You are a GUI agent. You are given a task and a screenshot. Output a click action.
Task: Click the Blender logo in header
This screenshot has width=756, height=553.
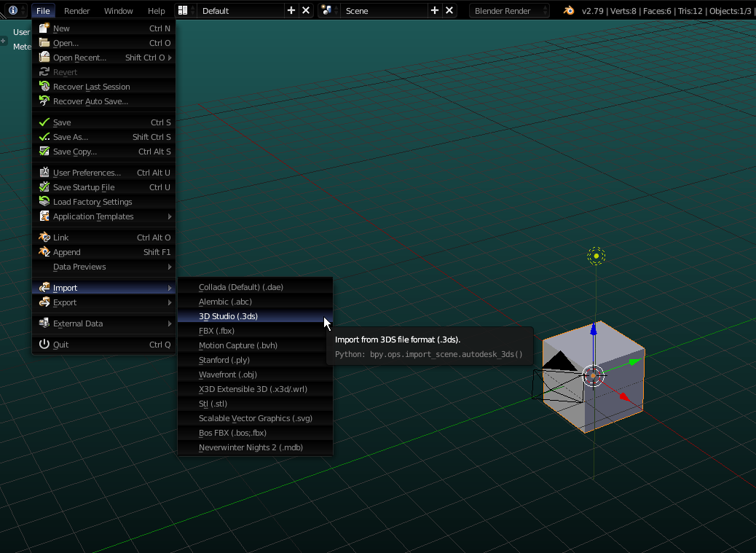[x=568, y=11]
